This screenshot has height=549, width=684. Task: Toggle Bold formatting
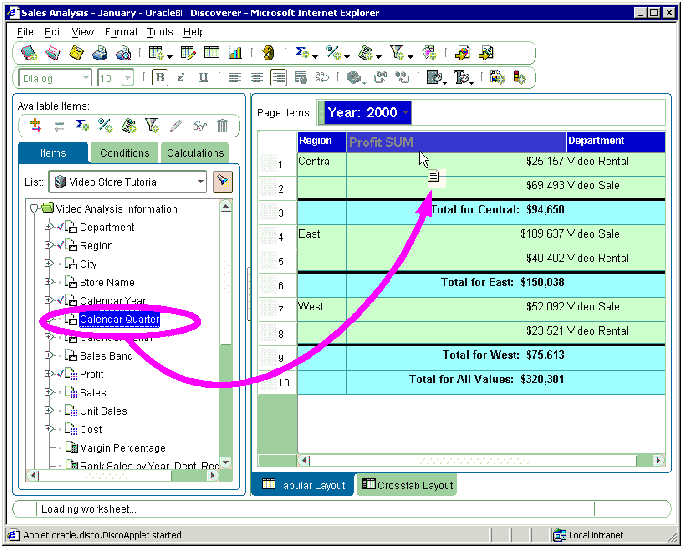coord(161,78)
